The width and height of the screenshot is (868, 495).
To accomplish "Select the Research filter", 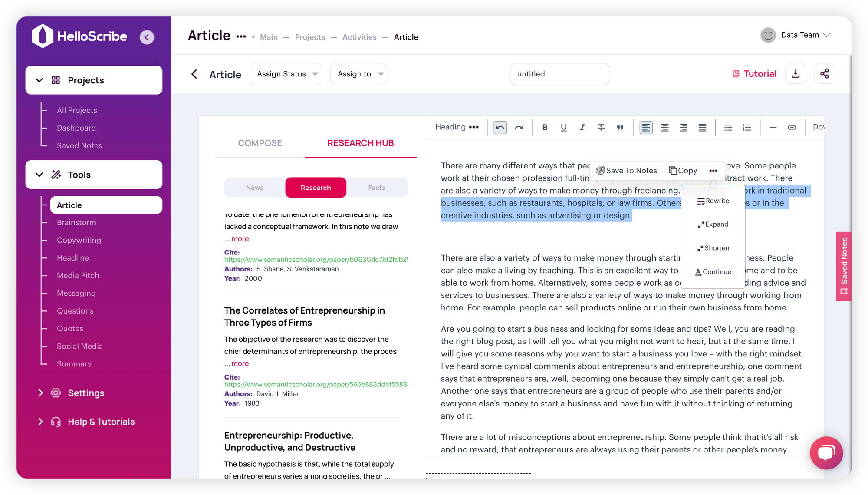I will click(316, 188).
